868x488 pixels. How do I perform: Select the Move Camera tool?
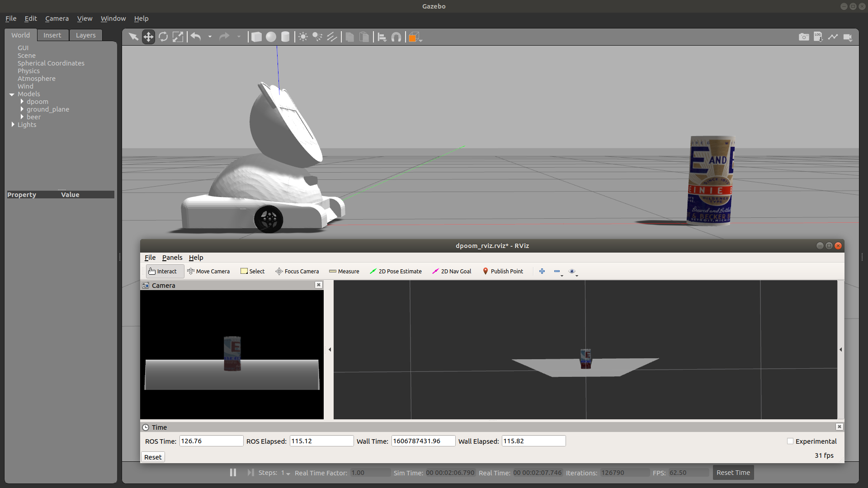[x=209, y=271]
